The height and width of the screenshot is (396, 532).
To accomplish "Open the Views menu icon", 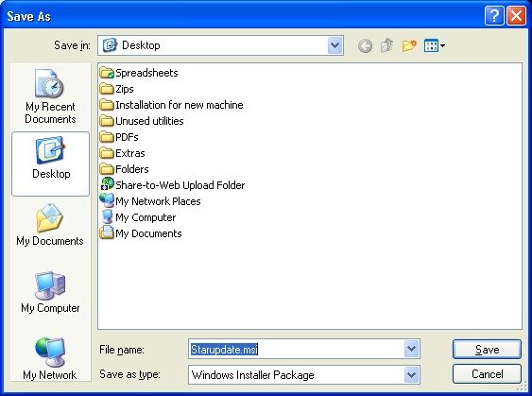I will point(435,45).
